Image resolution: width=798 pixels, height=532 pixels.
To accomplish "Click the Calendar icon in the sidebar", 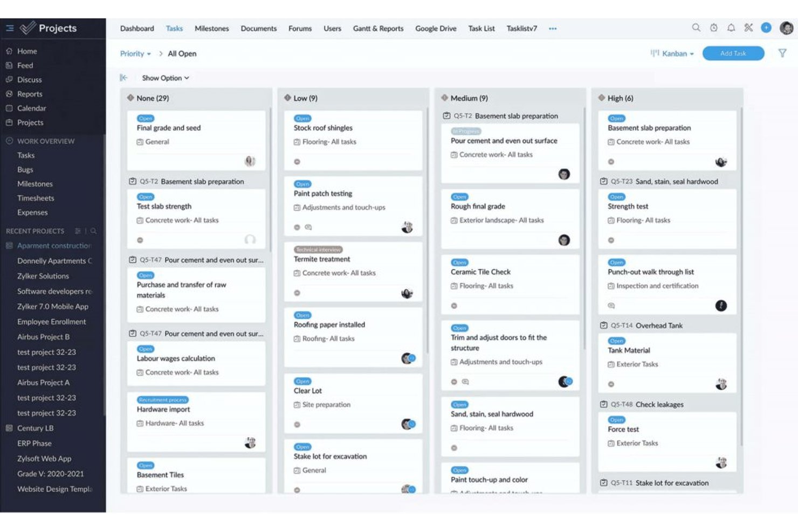I will (9, 108).
